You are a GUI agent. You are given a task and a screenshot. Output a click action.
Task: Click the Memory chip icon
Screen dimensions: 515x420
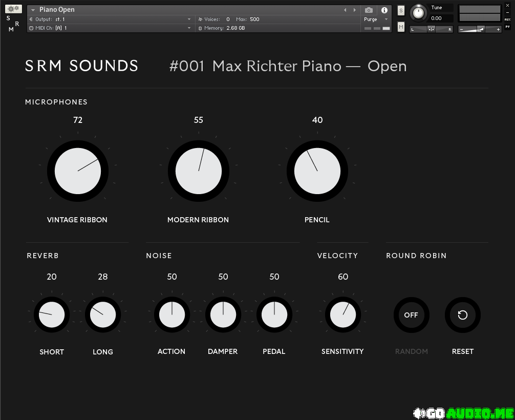point(200,28)
